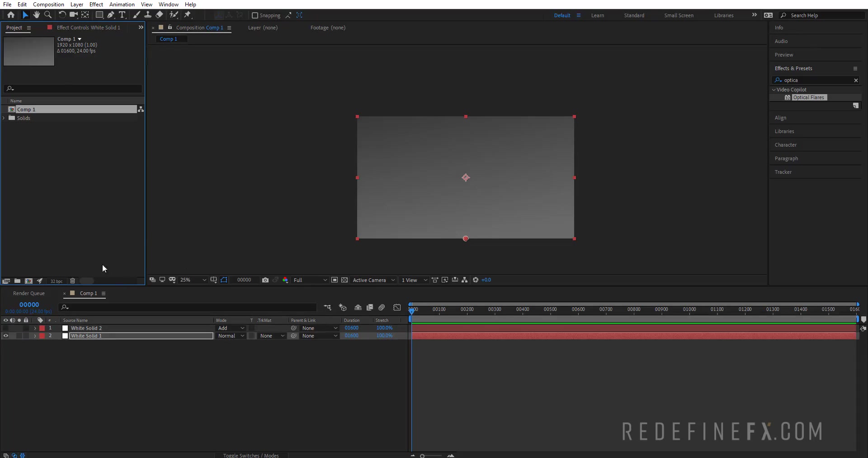The image size is (868, 458).
Task: Switch to the Standard workspace
Action: point(634,15)
